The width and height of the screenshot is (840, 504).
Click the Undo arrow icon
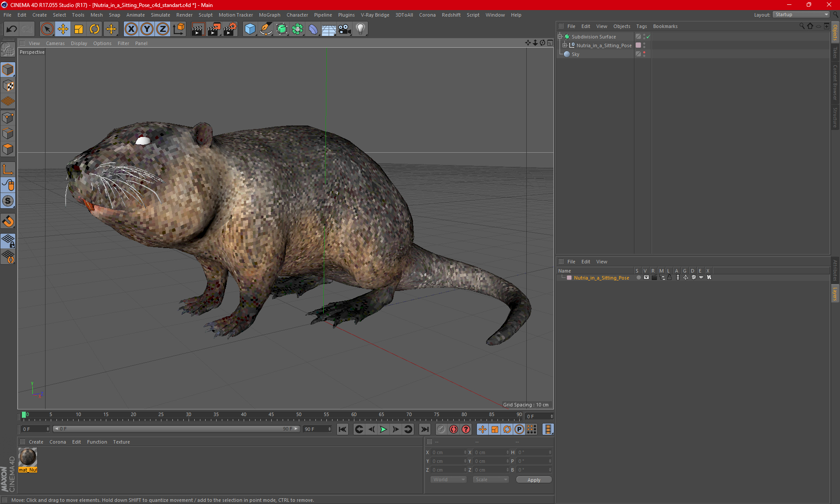[x=12, y=29]
